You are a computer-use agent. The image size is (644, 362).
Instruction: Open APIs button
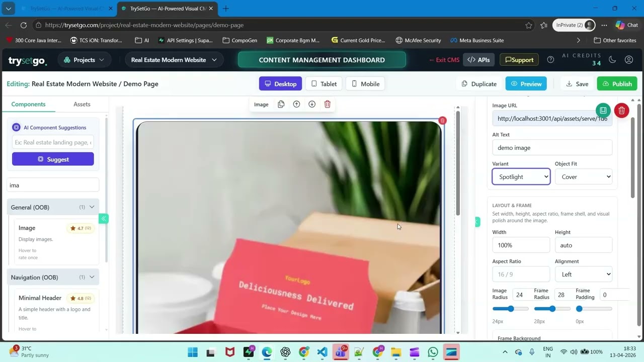pyautogui.click(x=478, y=60)
